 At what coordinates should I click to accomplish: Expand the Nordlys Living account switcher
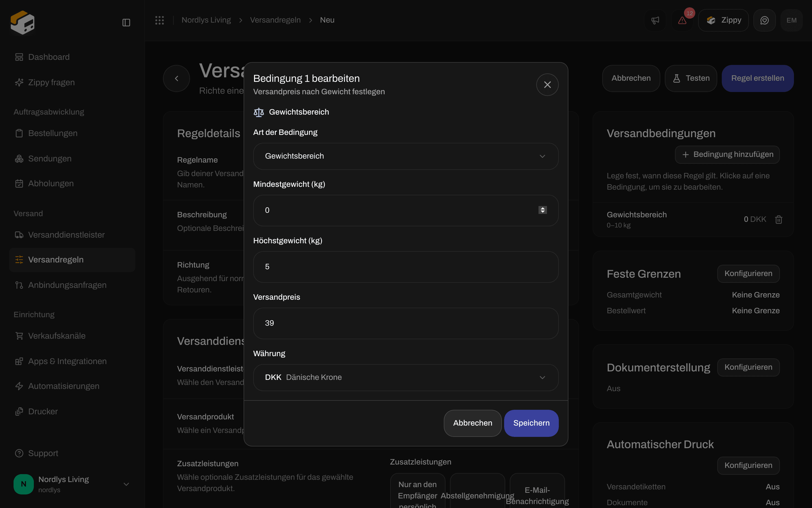pos(72,484)
